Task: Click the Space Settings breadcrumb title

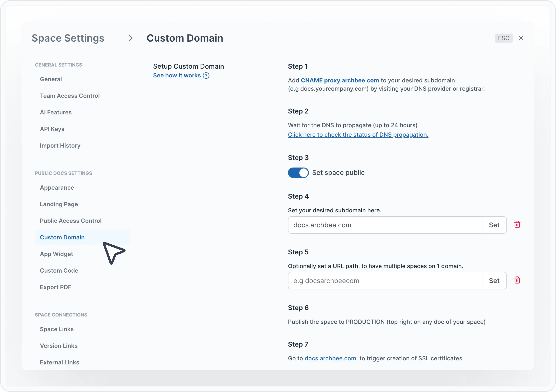Action: 68,38
